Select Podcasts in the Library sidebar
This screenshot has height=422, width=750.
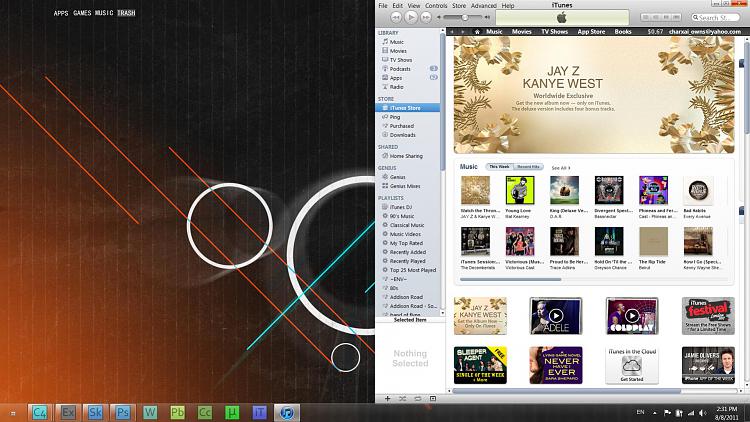coord(400,69)
